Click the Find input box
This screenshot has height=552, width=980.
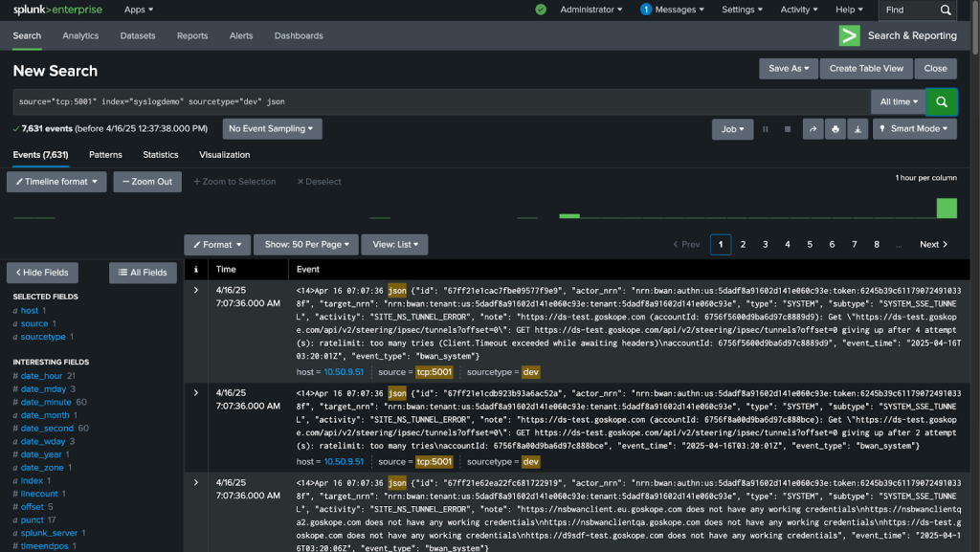tap(911, 10)
